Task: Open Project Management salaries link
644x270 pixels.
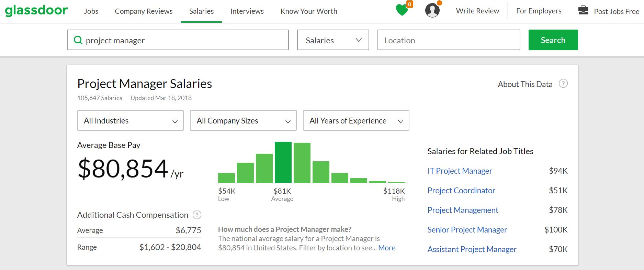Action: [463, 210]
